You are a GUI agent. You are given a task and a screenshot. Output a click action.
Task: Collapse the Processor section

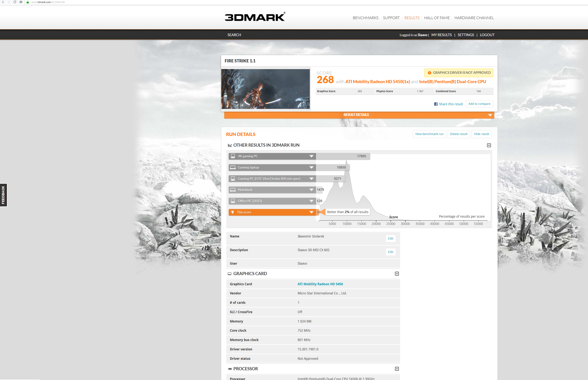pyautogui.click(x=397, y=369)
